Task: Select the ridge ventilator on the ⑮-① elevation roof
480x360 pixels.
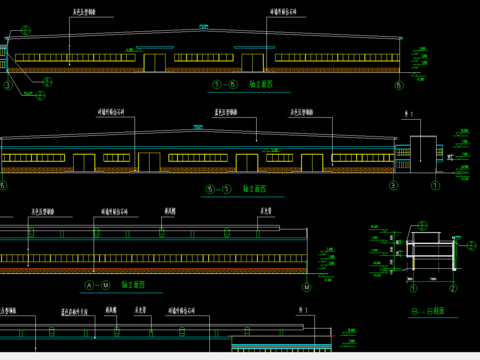Action: point(198,127)
